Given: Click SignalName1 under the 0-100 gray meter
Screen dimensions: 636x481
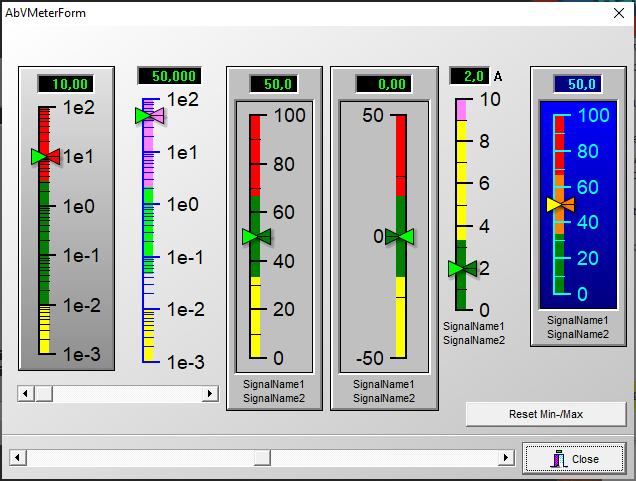Looking at the screenshot, I should (x=274, y=384).
